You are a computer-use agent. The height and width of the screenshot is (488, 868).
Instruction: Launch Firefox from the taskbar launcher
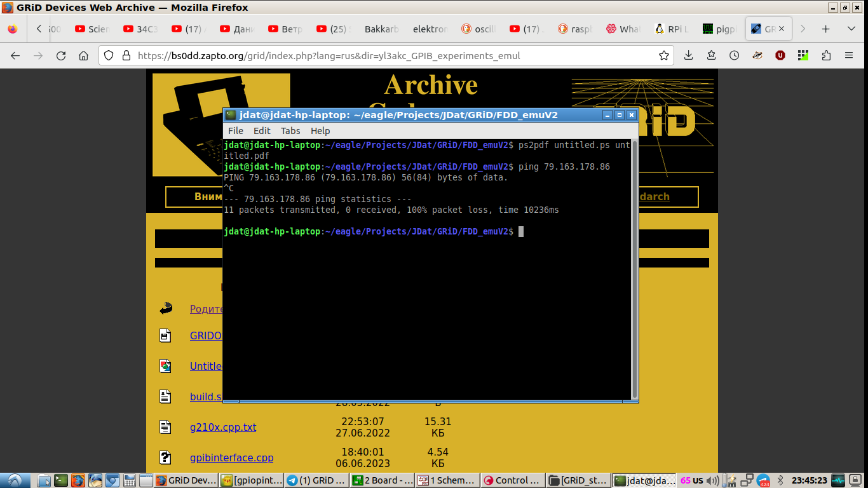pos(78,480)
